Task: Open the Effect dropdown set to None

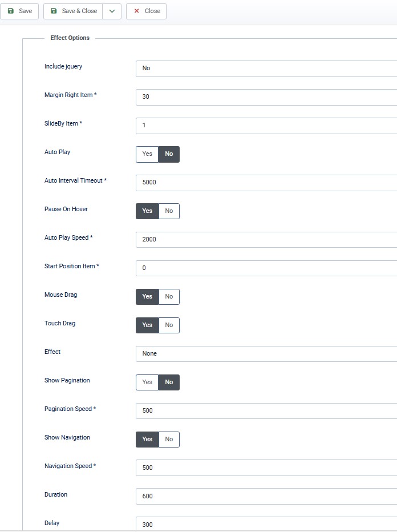Action: coord(266,353)
